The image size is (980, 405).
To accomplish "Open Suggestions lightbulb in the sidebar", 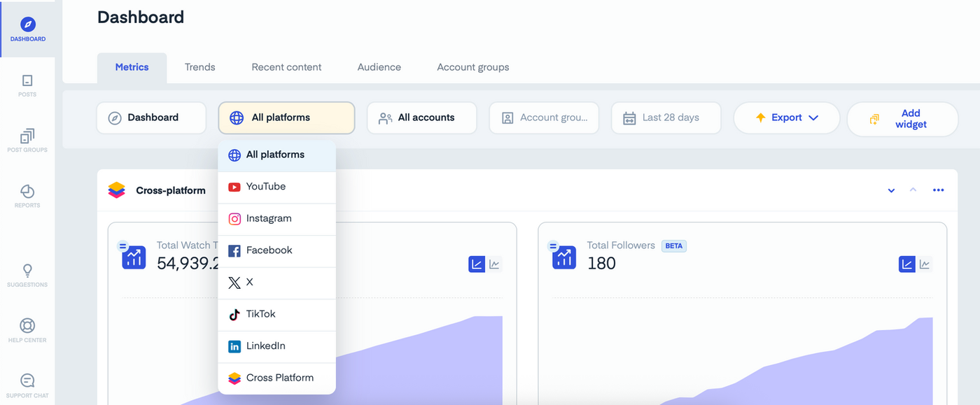I will [27, 276].
